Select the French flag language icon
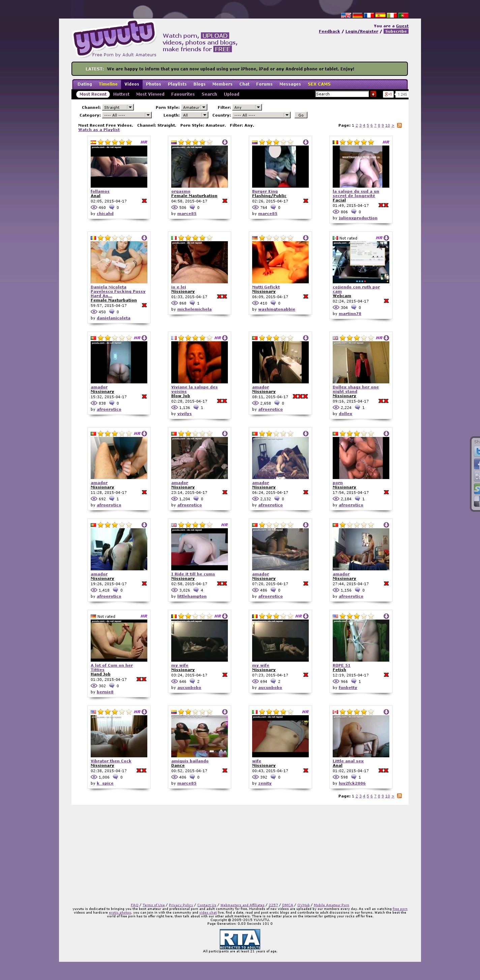This screenshot has height=980, width=480. coord(368,15)
